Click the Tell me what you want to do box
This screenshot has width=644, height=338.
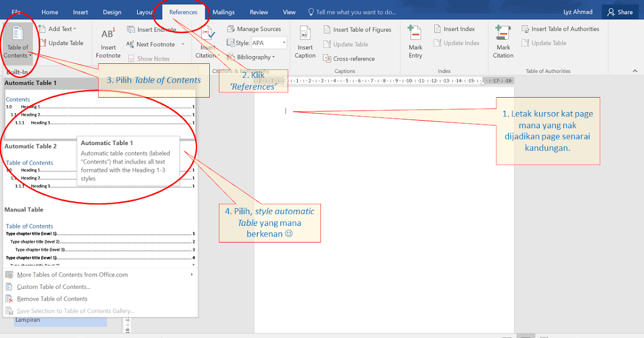coord(352,12)
